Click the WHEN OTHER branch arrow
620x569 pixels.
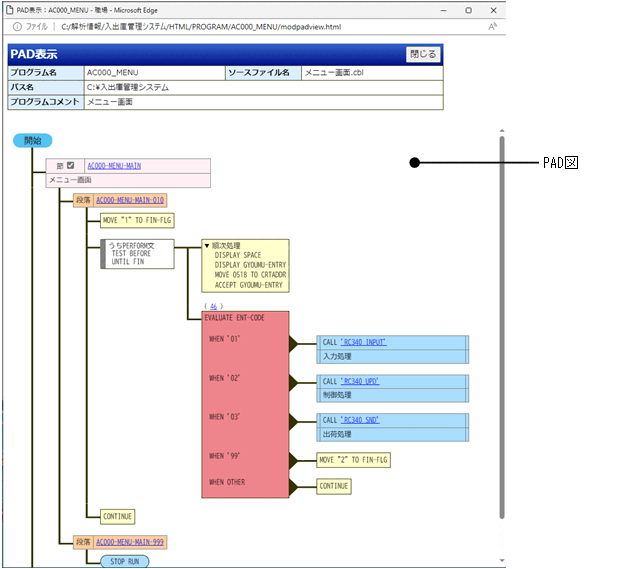[x=293, y=487]
